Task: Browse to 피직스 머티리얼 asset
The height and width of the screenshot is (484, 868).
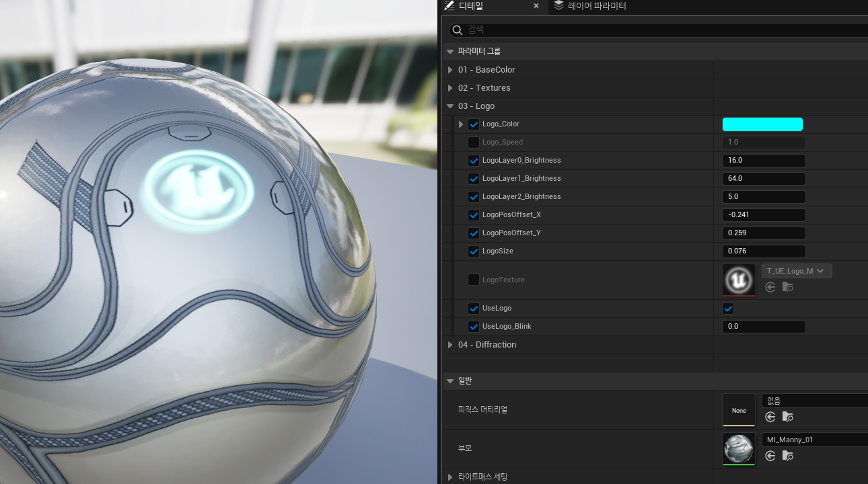Action: (x=787, y=417)
